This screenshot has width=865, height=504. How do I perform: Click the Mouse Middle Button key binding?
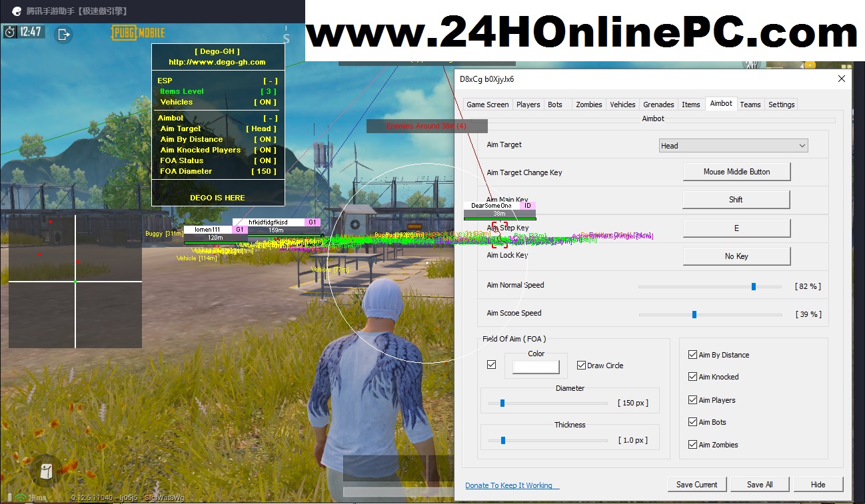point(736,172)
